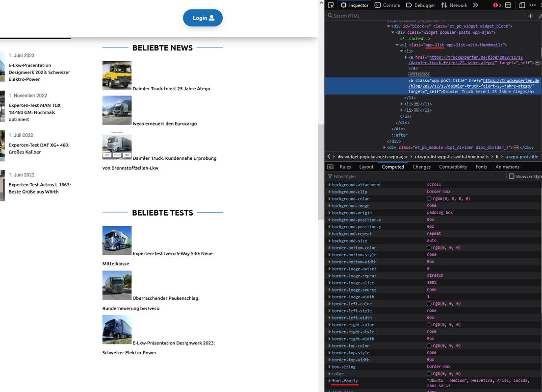
Task: Open the Changes tab
Action: click(x=421, y=167)
